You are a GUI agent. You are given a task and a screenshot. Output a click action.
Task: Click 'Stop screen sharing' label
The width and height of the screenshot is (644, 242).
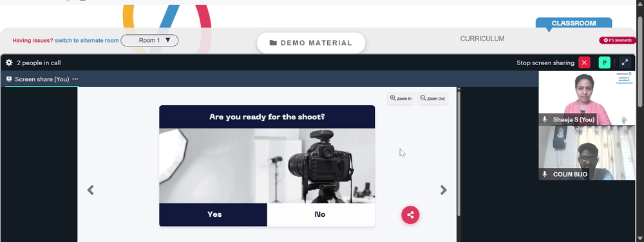(545, 63)
